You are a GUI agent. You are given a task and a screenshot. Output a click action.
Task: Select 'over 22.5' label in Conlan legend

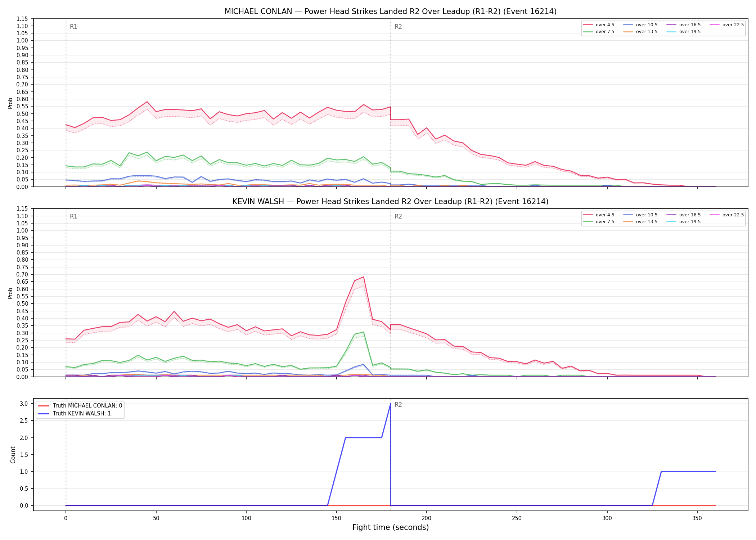click(x=733, y=25)
